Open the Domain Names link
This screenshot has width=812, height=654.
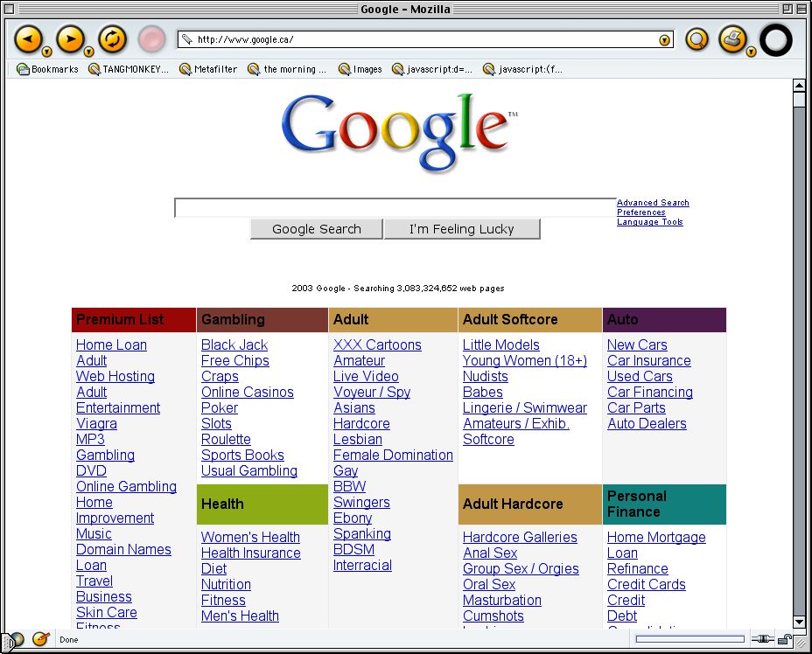click(123, 549)
